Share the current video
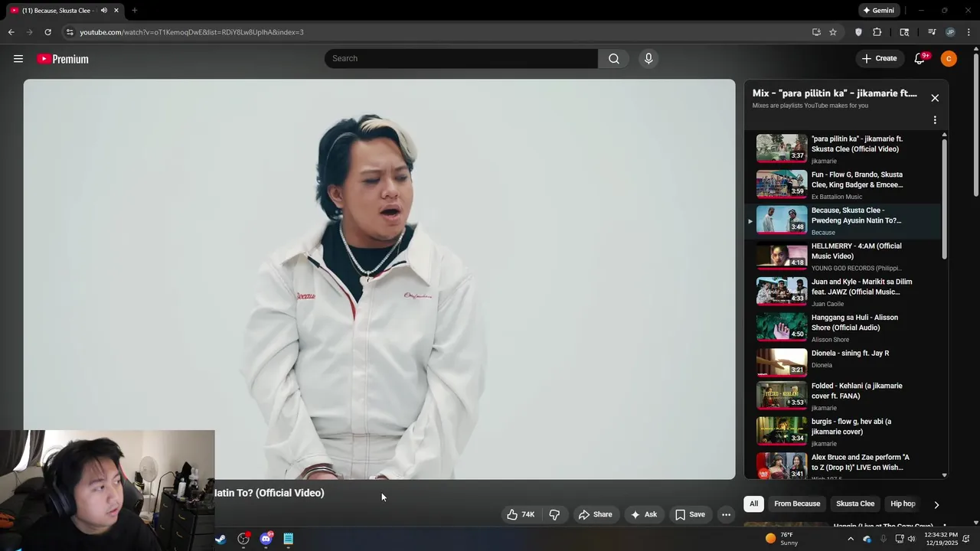The image size is (980, 551). [x=595, y=514]
